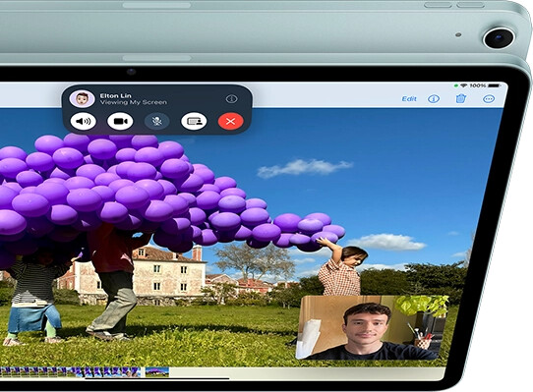Viewport: 533px width, 392px height.
Task: End the call with red X button
Action: click(230, 121)
